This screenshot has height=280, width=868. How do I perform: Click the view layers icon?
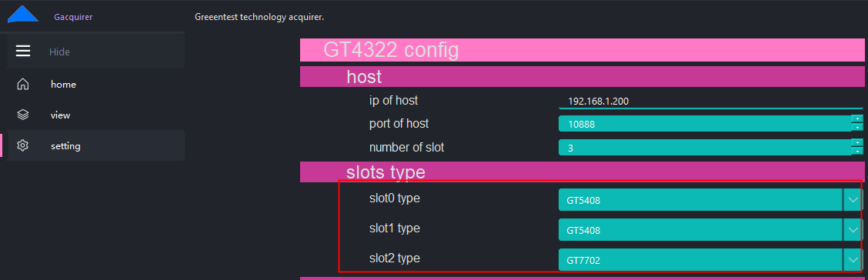(22, 115)
